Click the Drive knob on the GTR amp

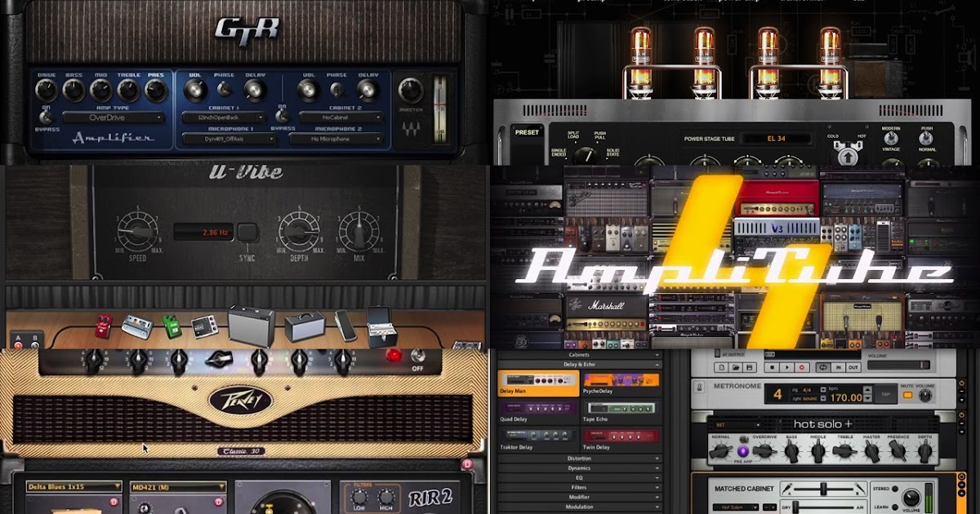[x=46, y=90]
